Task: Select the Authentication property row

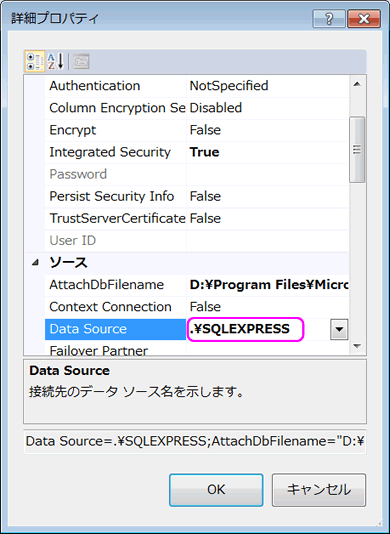Action: tap(197, 86)
